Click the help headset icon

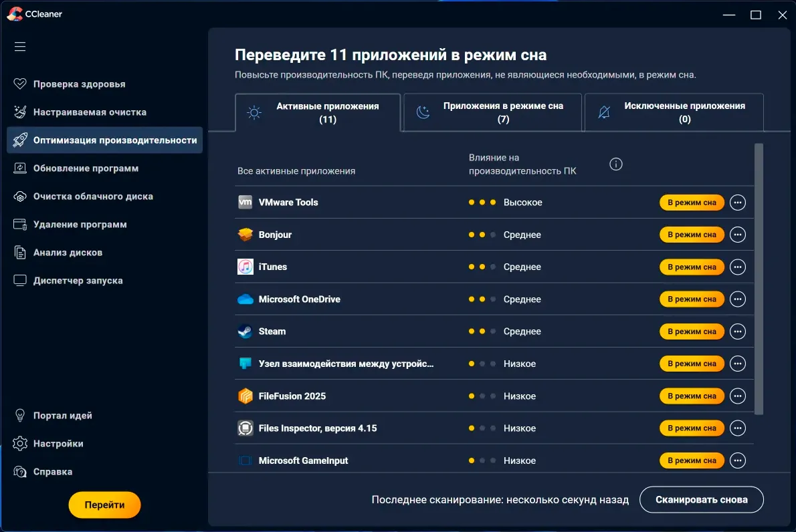click(20, 472)
